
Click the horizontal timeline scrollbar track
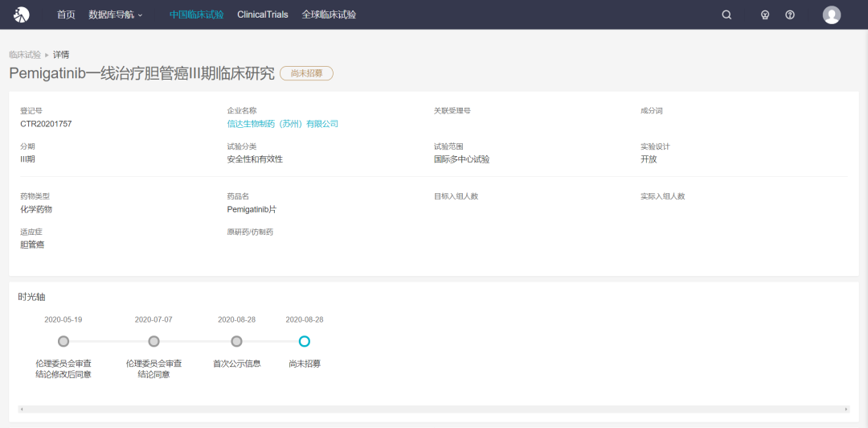[434, 409]
